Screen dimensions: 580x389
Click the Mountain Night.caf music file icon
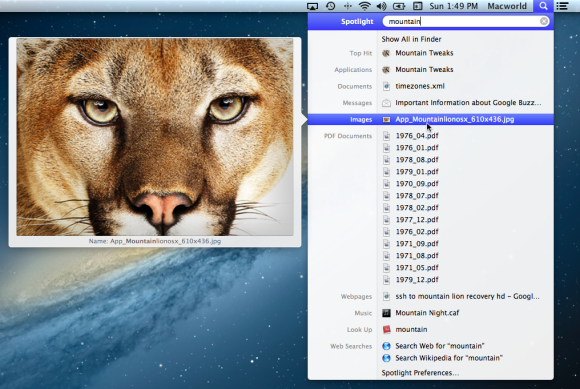click(x=386, y=313)
